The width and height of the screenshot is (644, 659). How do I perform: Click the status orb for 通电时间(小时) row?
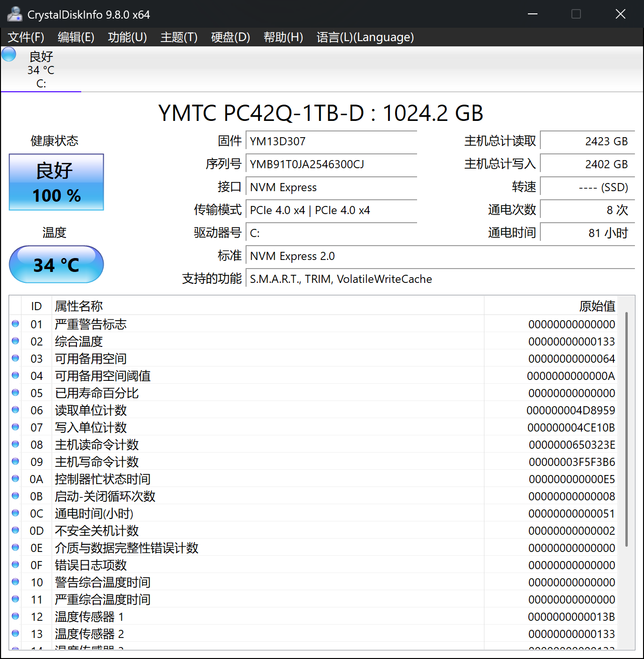click(x=15, y=513)
